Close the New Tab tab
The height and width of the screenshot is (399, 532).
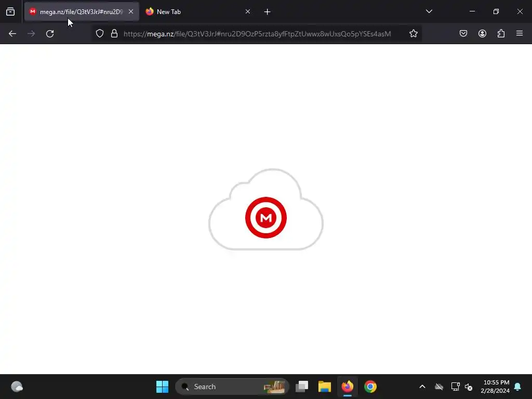[248, 11]
